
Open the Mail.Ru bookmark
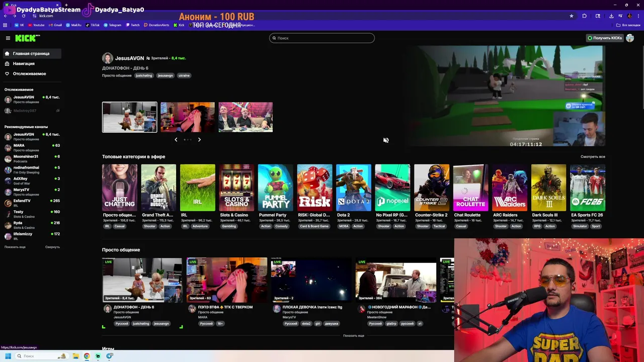pyautogui.click(x=73, y=25)
